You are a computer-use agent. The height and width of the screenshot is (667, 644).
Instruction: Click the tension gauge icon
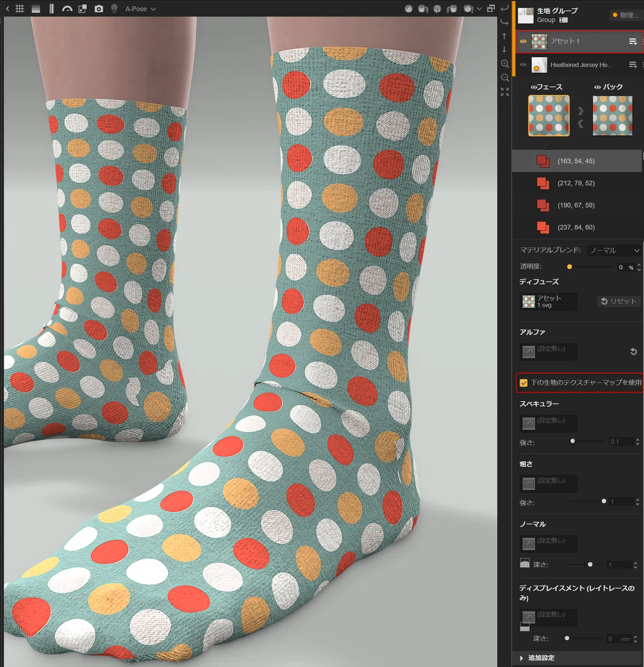click(x=67, y=9)
